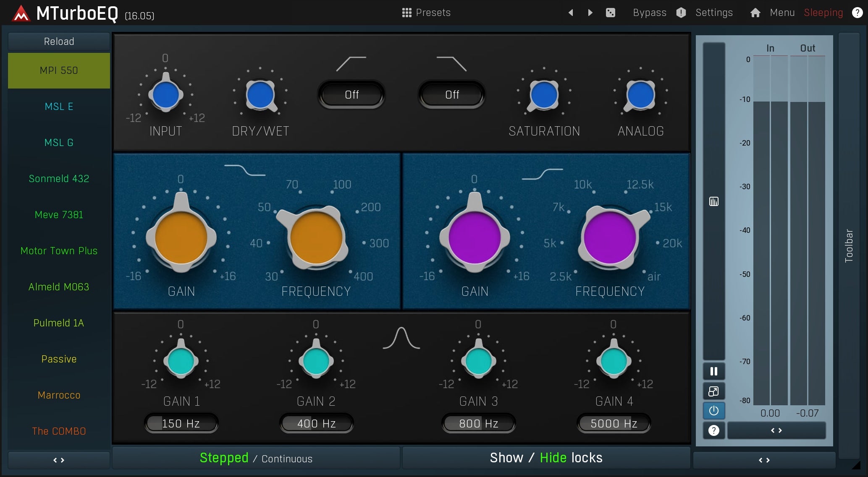The height and width of the screenshot is (477, 868).
Task: Switch knob mode between Stepped and Continuous
Action: pyautogui.click(x=256, y=458)
